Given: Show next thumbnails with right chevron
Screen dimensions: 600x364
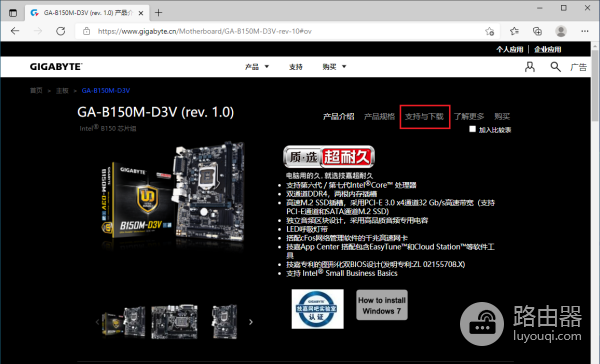Looking at the screenshot, I should click(x=251, y=322).
